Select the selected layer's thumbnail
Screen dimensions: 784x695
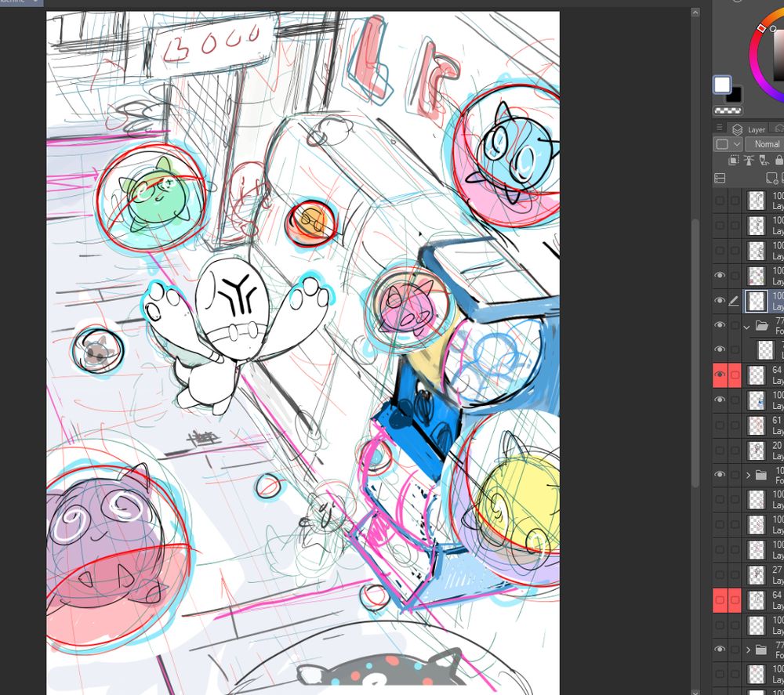[x=757, y=301]
